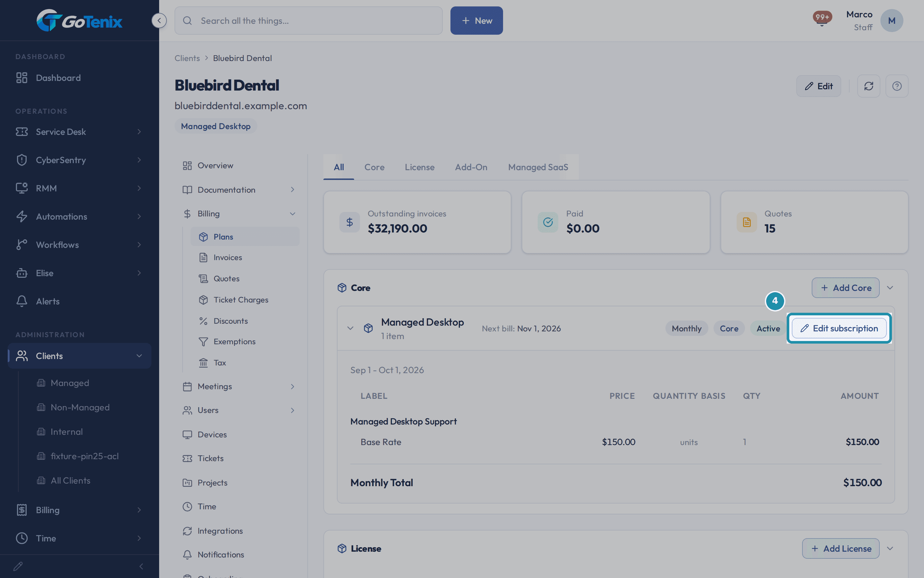Collapse the License section chevron
The height and width of the screenshot is (578, 924).
pyautogui.click(x=890, y=548)
